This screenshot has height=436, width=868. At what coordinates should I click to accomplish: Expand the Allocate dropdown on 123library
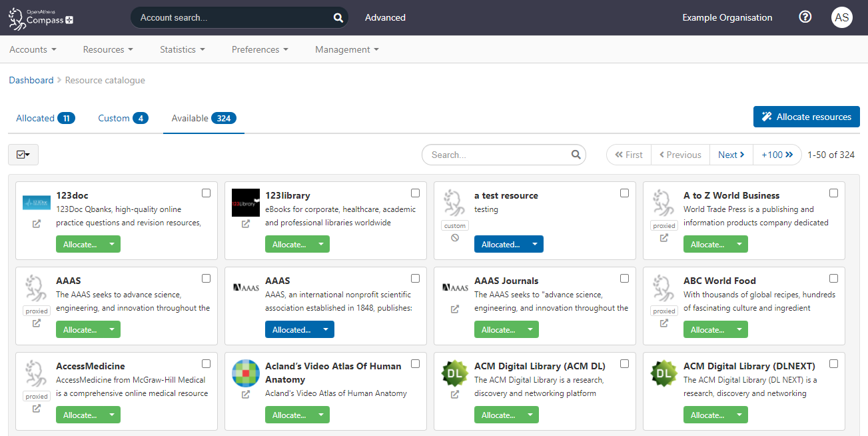(x=319, y=244)
